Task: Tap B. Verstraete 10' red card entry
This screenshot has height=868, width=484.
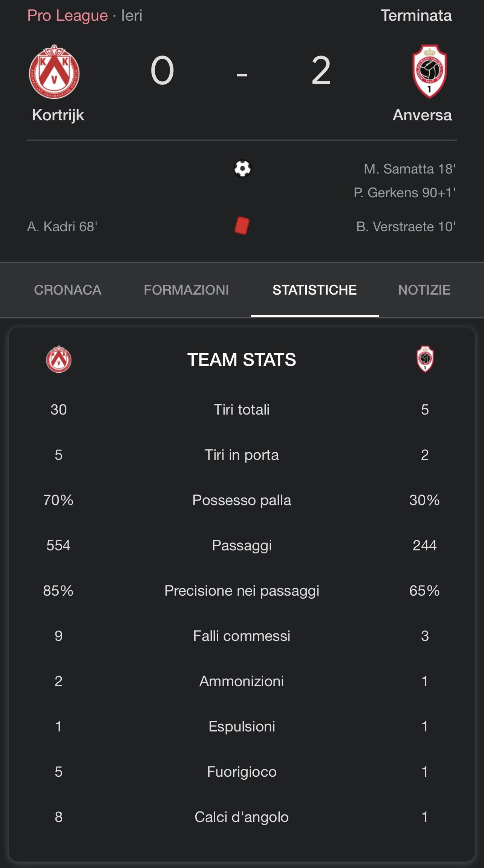Action: [406, 226]
